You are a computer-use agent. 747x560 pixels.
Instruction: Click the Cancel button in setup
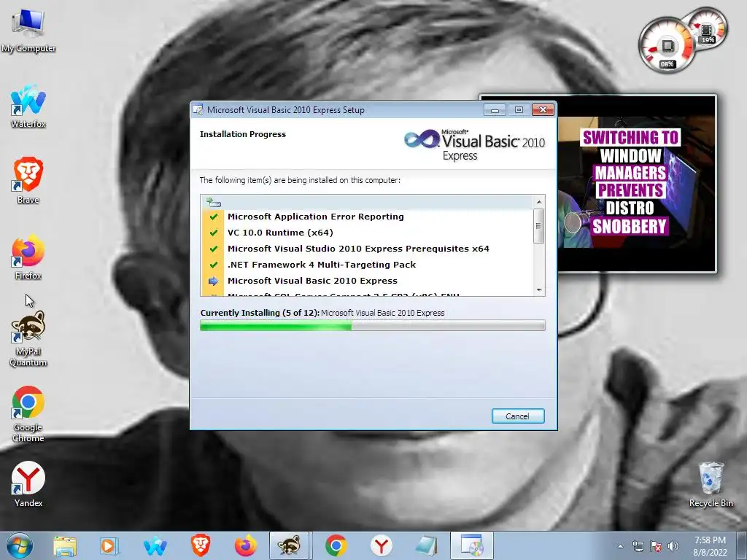click(x=518, y=416)
